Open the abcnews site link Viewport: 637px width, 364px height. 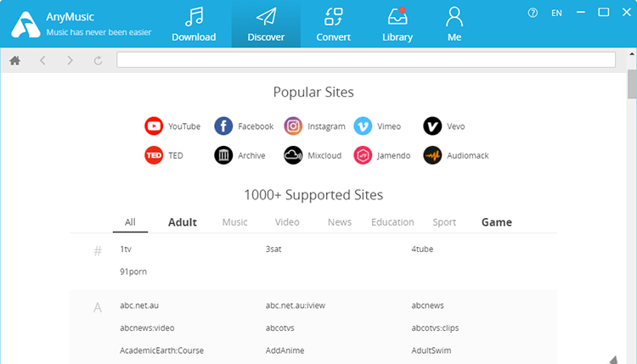[427, 305]
